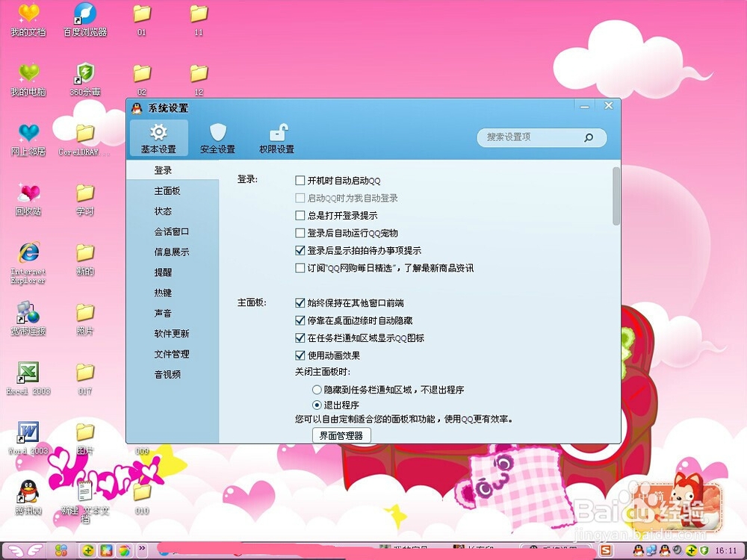Select 我的文档 desktop icon
Image resolution: width=747 pixels, height=560 pixels.
tap(28, 20)
